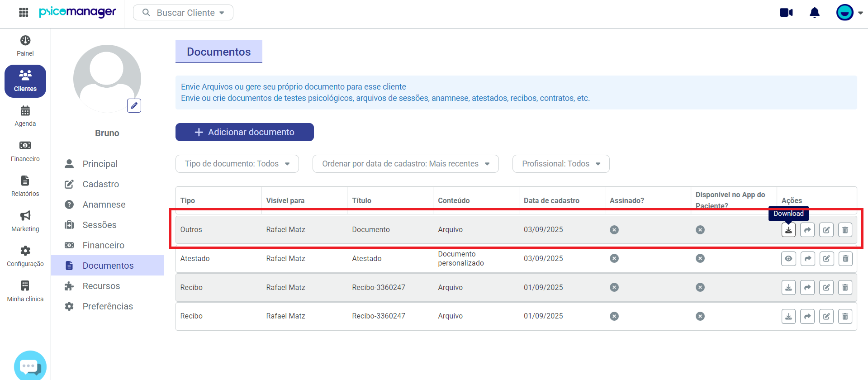
Task: Toggle App availability for first Recibo row
Action: point(700,287)
